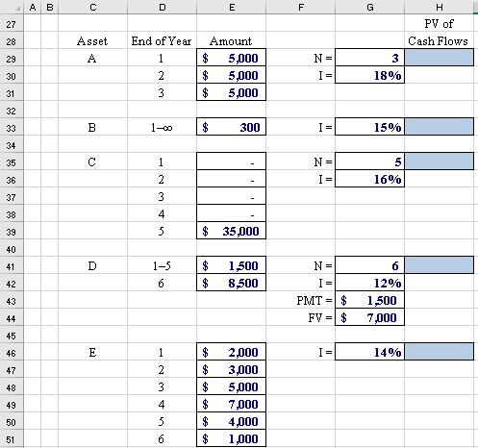Click the $1,000 amount cell

click(x=232, y=438)
